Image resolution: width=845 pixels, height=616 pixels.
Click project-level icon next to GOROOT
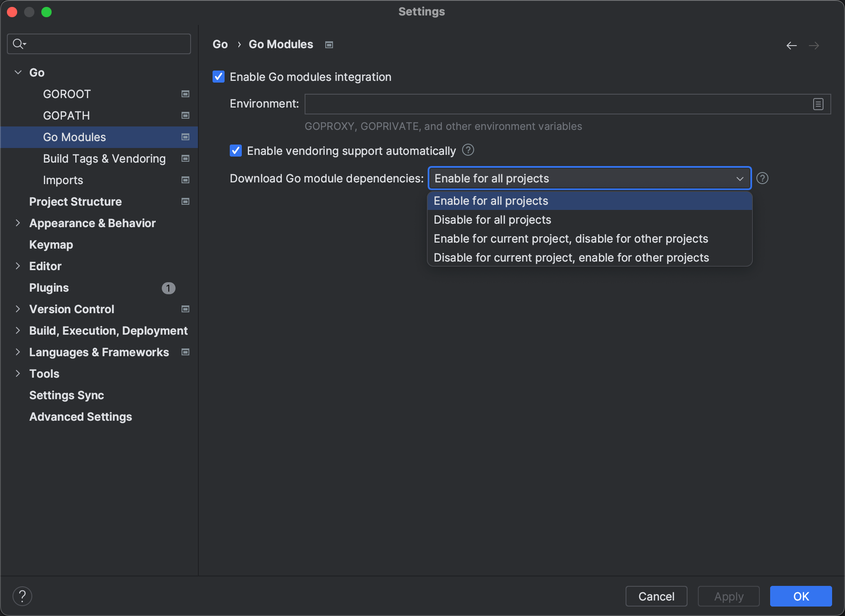pyautogui.click(x=185, y=94)
